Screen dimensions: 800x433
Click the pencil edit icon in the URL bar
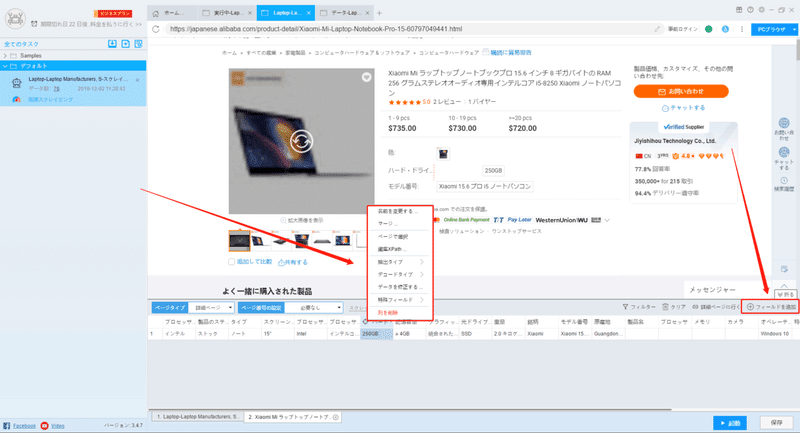[x=657, y=29]
